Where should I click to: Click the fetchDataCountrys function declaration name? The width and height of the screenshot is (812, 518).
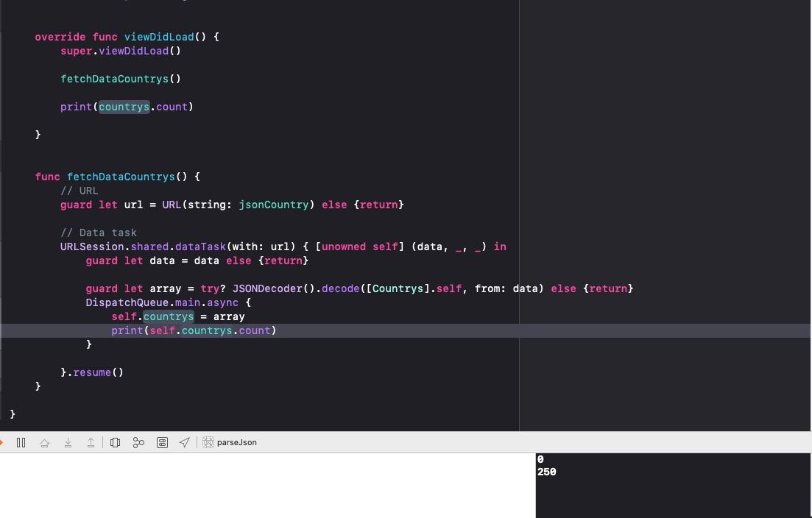(x=121, y=177)
